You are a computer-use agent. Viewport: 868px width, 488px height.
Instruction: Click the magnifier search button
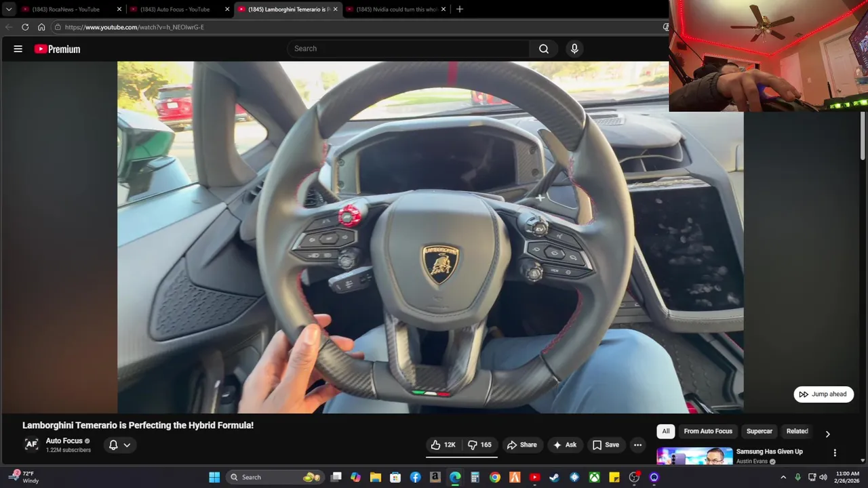(544, 49)
